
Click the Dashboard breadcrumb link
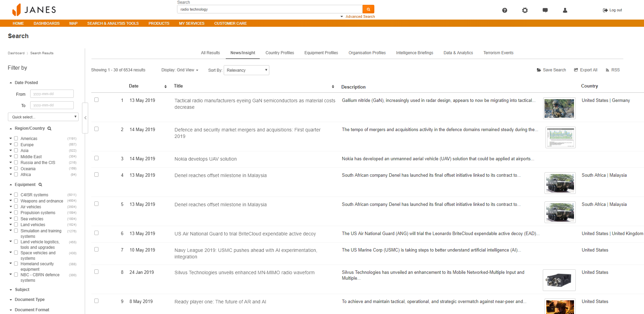pyautogui.click(x=16, y=53)
